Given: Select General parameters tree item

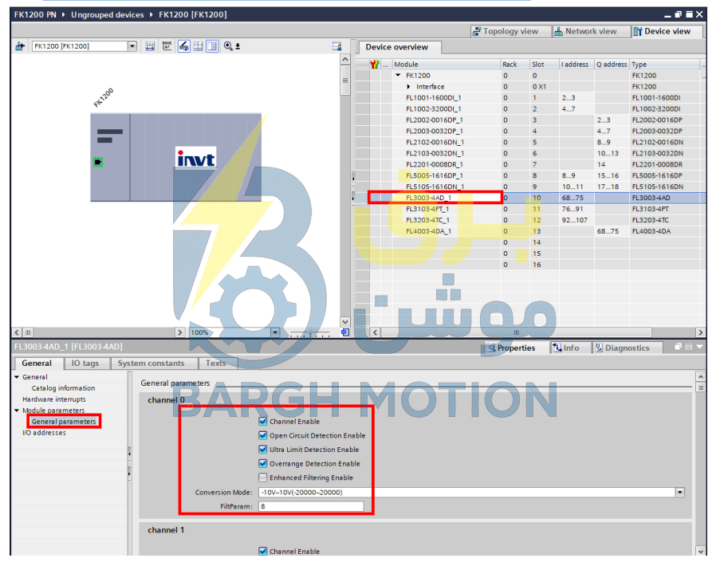Looking at the screenshot, I should point(64,422).
